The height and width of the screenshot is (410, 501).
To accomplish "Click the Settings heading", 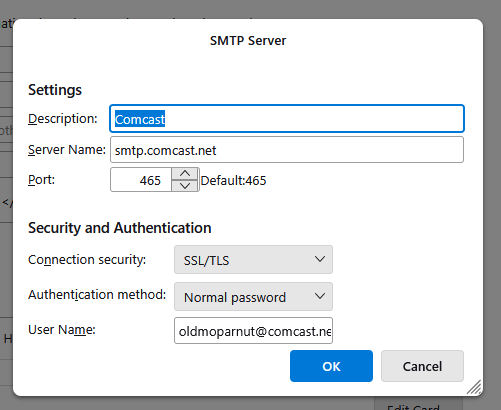I will 55,90.
